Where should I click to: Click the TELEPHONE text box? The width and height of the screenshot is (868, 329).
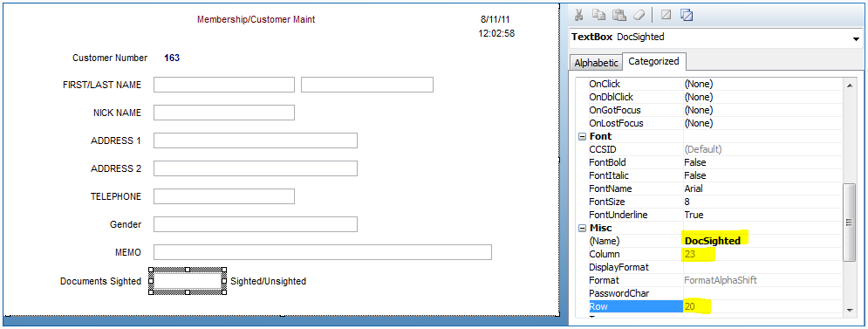pos(224,196)
